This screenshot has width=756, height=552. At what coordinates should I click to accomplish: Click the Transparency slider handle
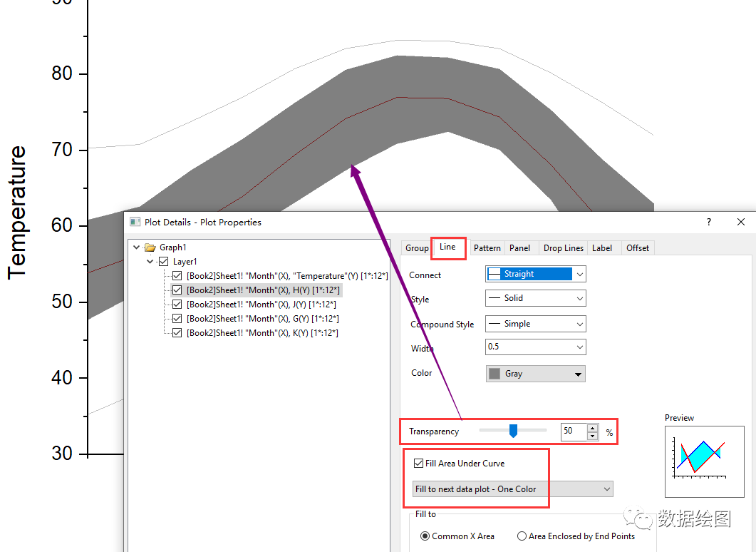[x=513, y=431]
